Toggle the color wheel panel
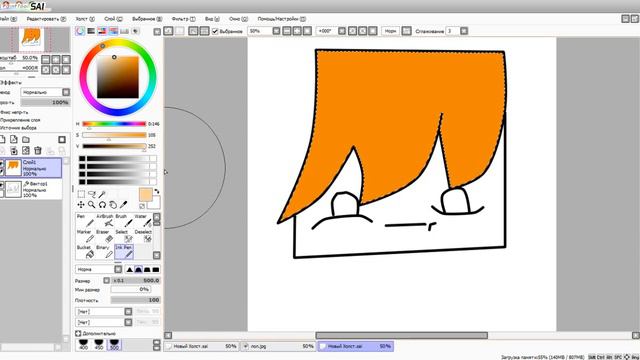The width and height of the screenshot is (640, 360). coord(80,31)
